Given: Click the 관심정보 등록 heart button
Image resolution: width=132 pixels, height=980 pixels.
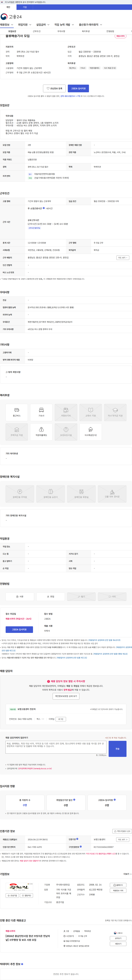Looking at the screenshot, I should point(54,88).
